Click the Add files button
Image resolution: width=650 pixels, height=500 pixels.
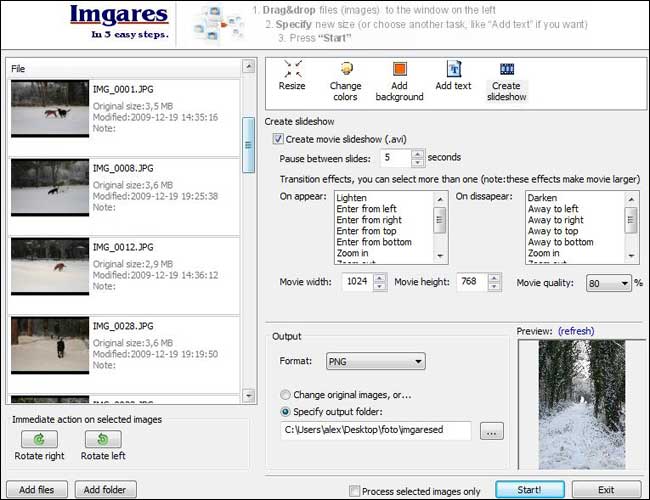tap(36, 490)
